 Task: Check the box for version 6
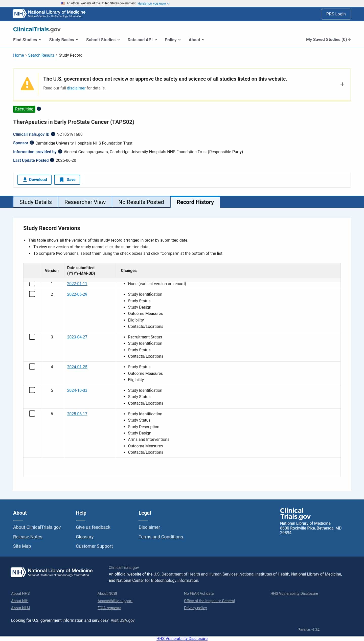click(32, 414)
